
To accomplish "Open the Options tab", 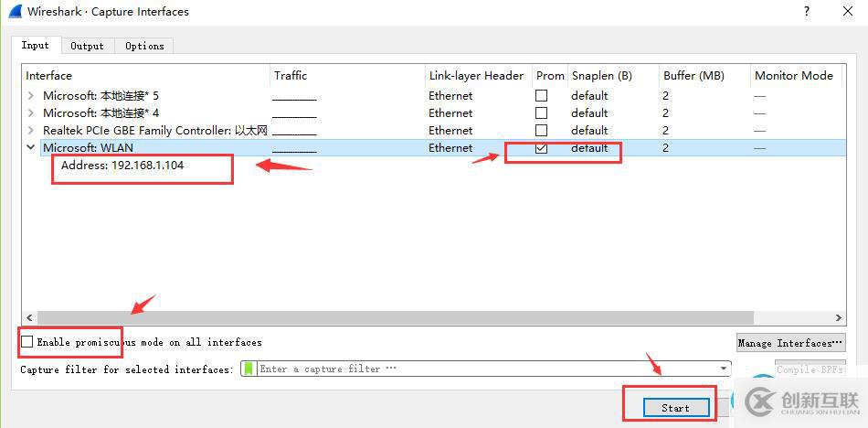I will coord(144,46).
